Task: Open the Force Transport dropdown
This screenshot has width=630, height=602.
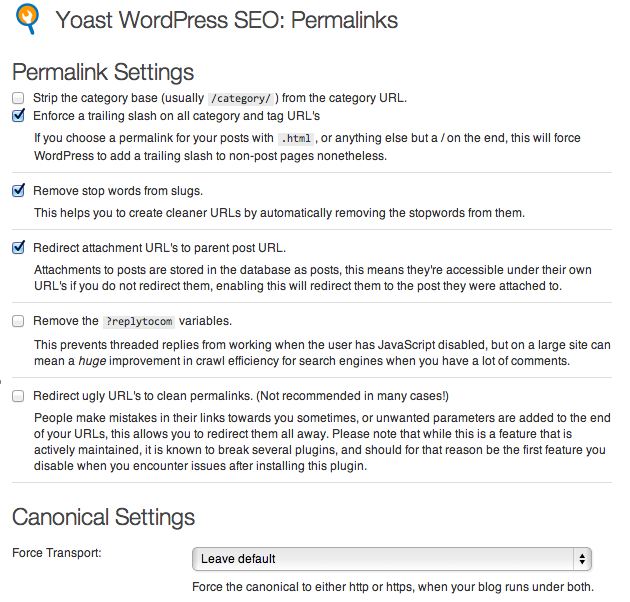Action: point(392,559)
